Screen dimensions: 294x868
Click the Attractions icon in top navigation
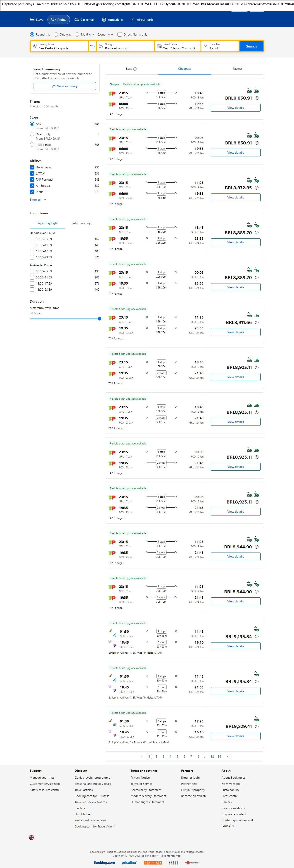(104, 20)
